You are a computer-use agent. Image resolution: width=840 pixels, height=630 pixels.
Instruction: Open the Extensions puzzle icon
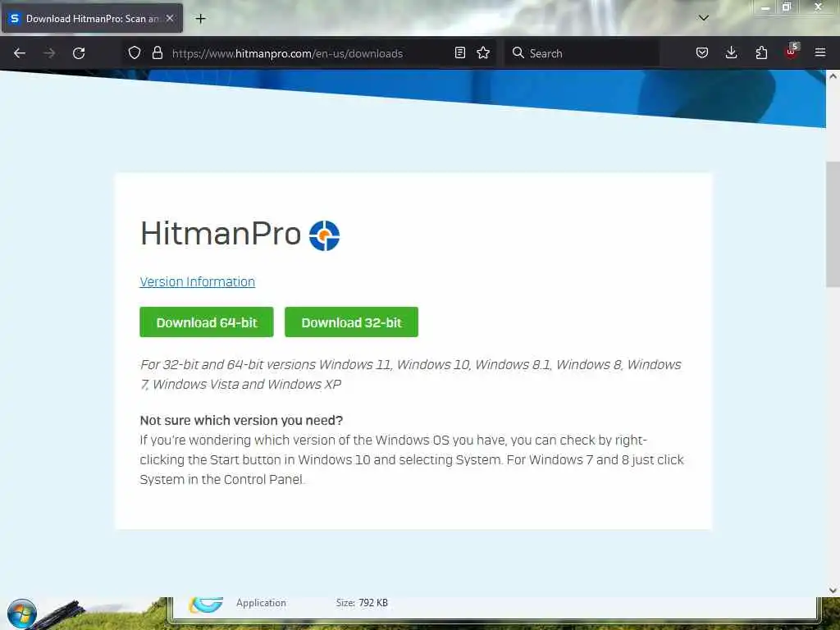pyautogui.click(x=761, y=52)
